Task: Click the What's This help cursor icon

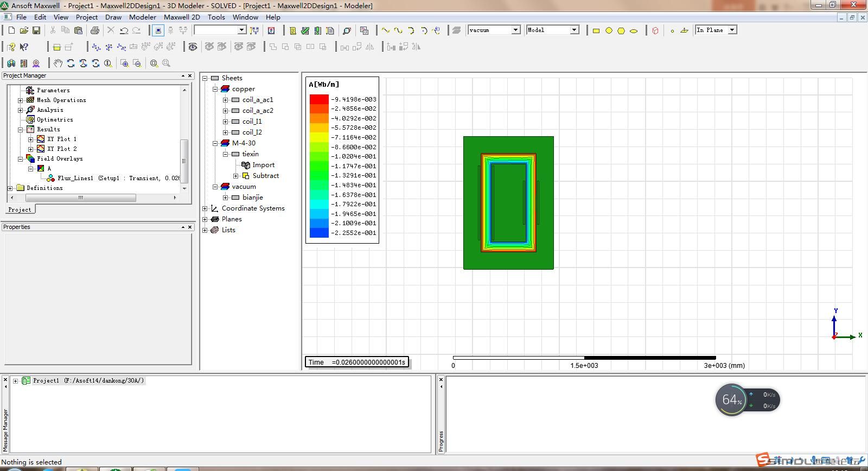Action: click(x=24, y=47)
